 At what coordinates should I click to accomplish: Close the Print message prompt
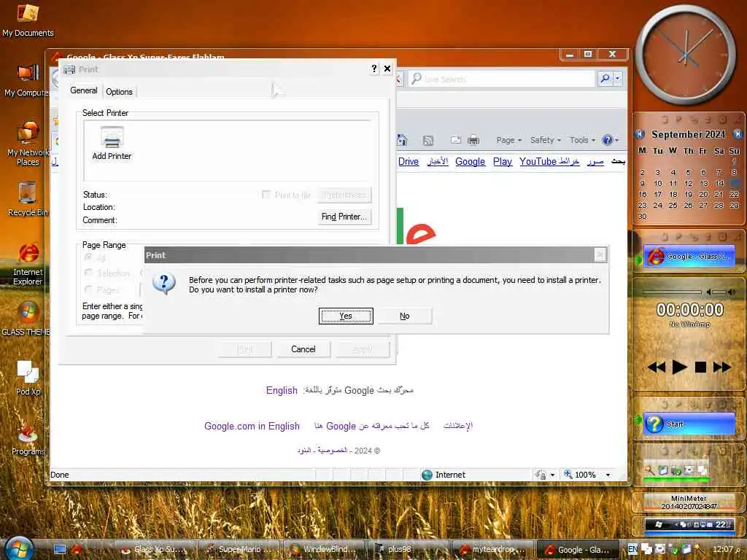tap(600, 255)
